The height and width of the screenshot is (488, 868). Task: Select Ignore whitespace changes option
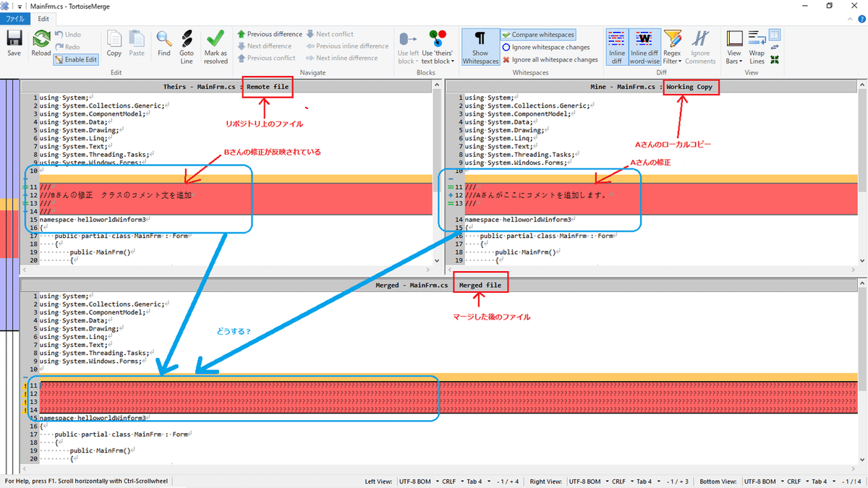[545, 47]
